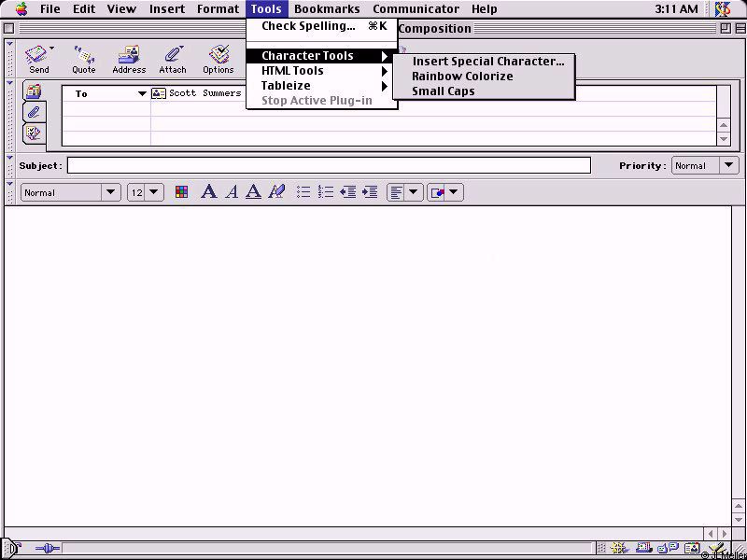This screenshot has height=560, width=747.
Task: Open the Send button's small dropdown arrow
Action: [x=51, y=49]
